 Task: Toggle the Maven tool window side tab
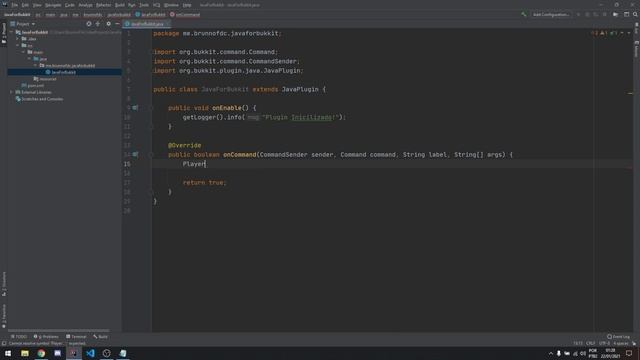pos(636,48)
